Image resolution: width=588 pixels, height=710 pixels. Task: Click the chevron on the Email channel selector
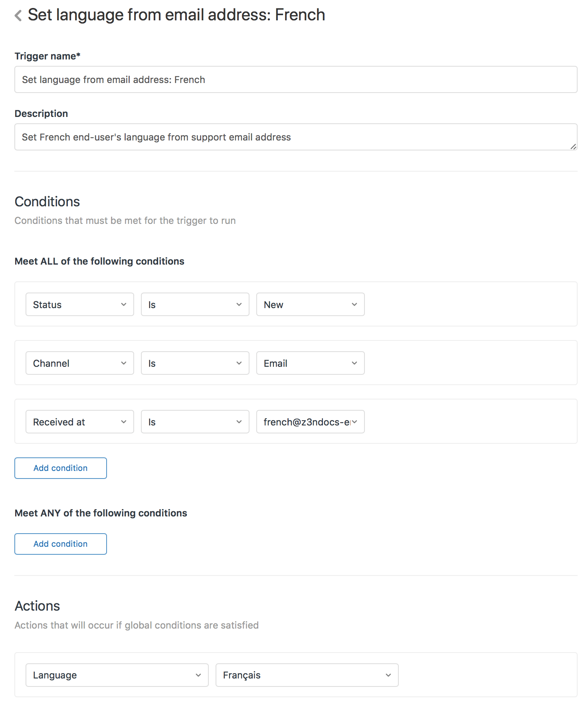(x=354, y=363)
